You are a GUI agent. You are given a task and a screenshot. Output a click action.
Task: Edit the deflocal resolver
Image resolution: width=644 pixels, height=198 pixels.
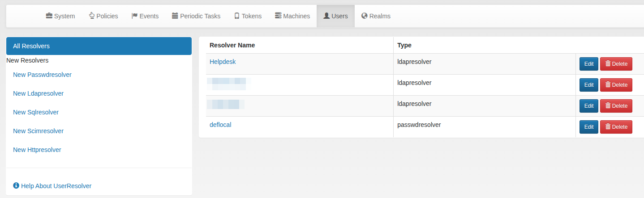tap(588, 127)
